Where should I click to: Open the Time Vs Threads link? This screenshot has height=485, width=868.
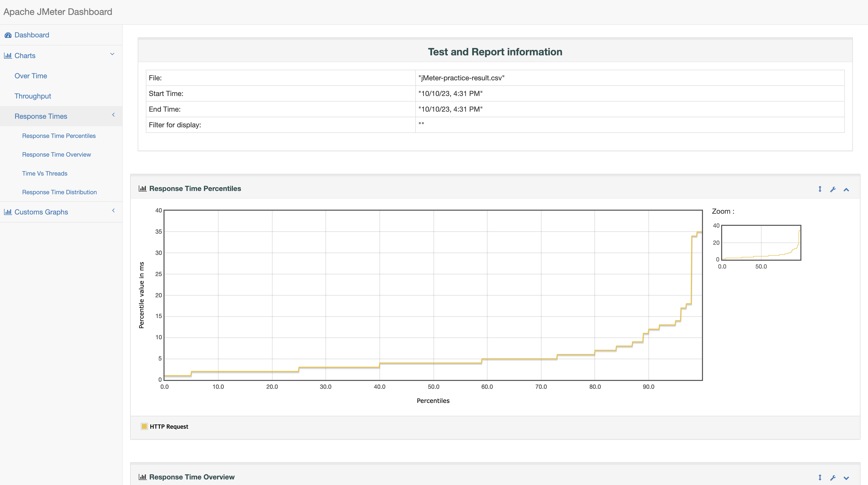pos(45,173)
